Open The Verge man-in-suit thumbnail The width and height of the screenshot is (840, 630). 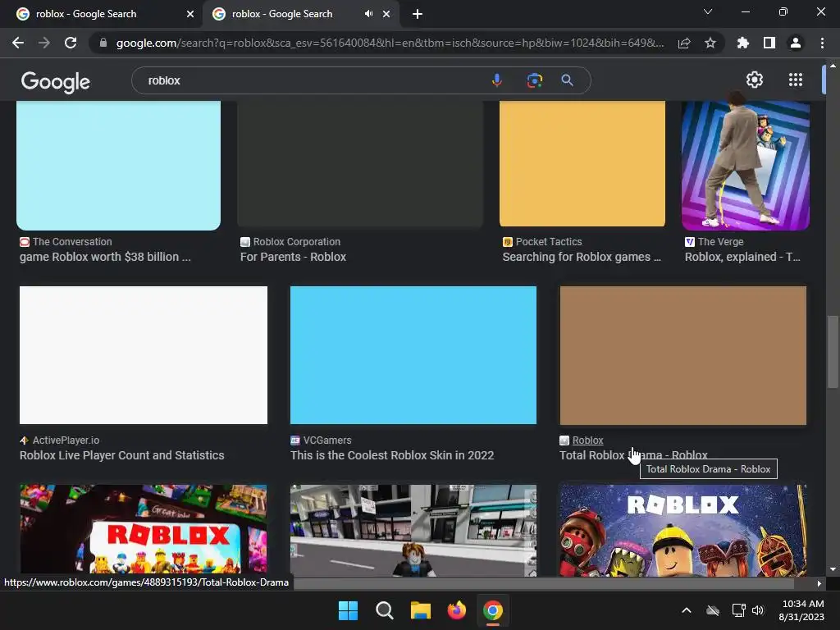[x=745, y=166]
